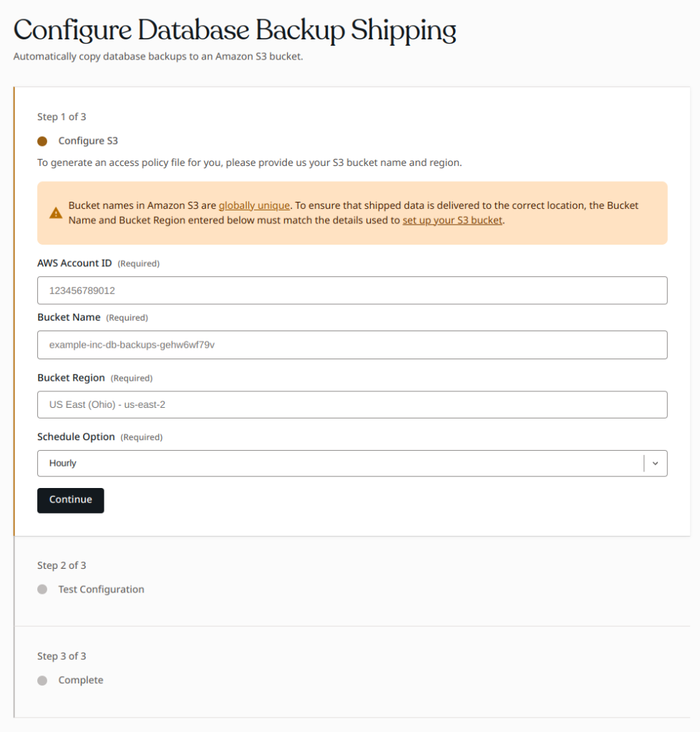The height and width of the screenshot is (732, 700).
Task: Select the Test Configuration step label
Action: pyautogui.click(x=101, y=589)
